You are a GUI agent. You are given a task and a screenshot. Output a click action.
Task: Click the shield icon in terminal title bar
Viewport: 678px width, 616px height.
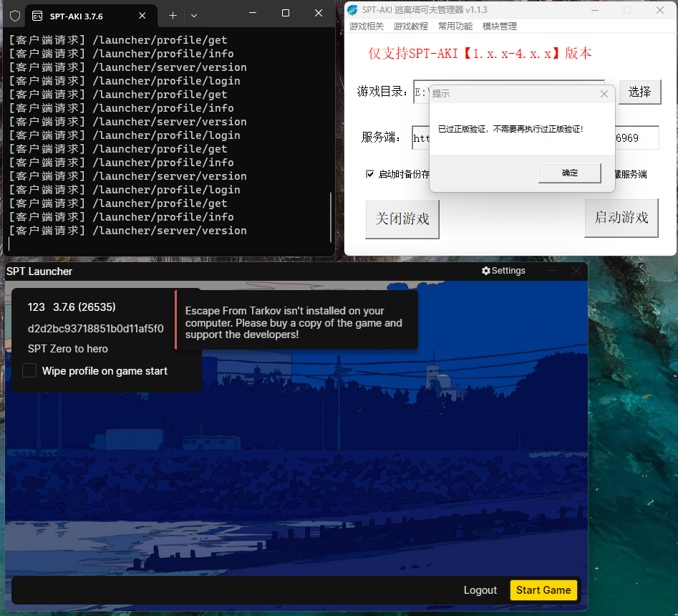point(14,15)
